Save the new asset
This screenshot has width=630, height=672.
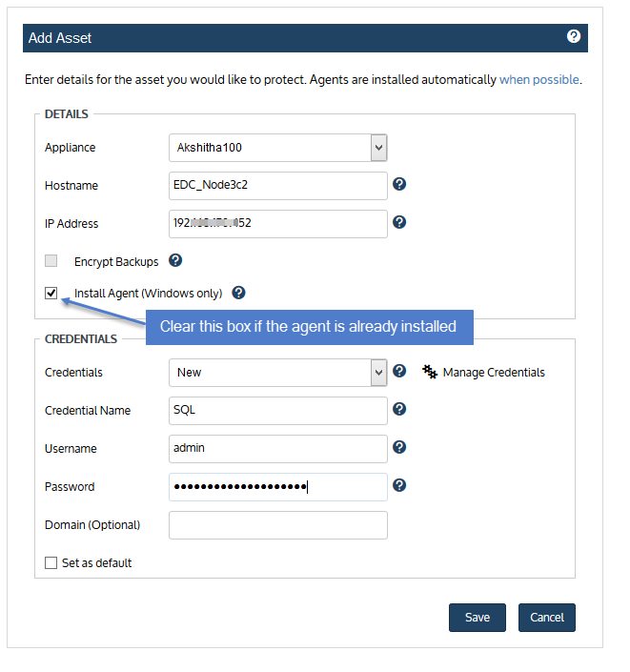[x=478, y=618]
